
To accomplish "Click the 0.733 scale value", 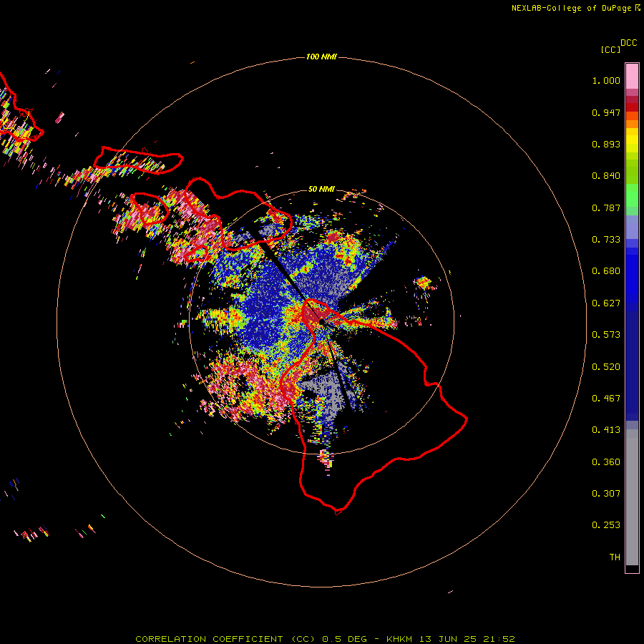I will [606, 240].
